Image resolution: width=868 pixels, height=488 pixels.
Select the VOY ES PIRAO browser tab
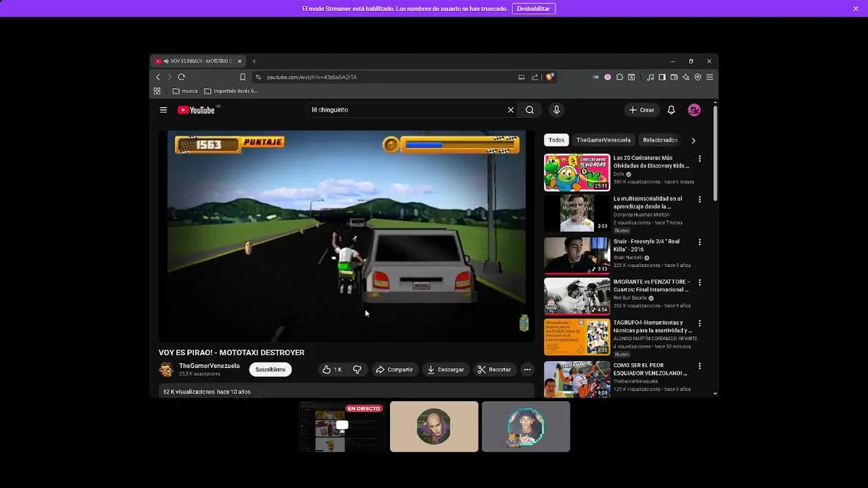click(198, 61)
